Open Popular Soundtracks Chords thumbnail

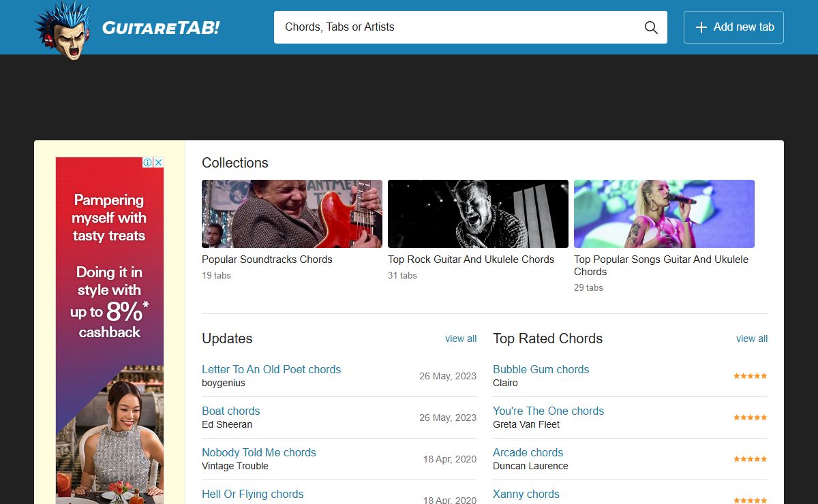pos(292,214)
